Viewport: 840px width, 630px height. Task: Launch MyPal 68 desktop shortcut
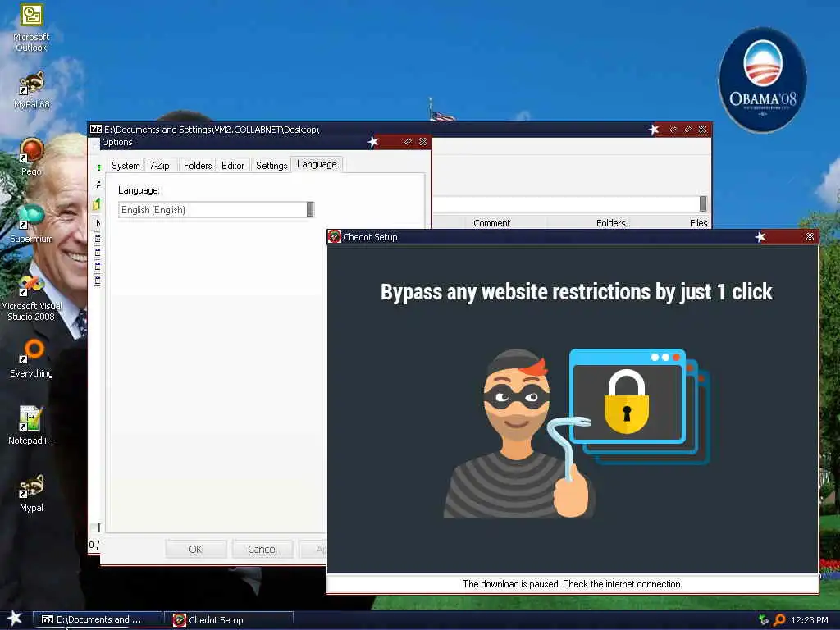pyautogui.click(x=31, y=90)
